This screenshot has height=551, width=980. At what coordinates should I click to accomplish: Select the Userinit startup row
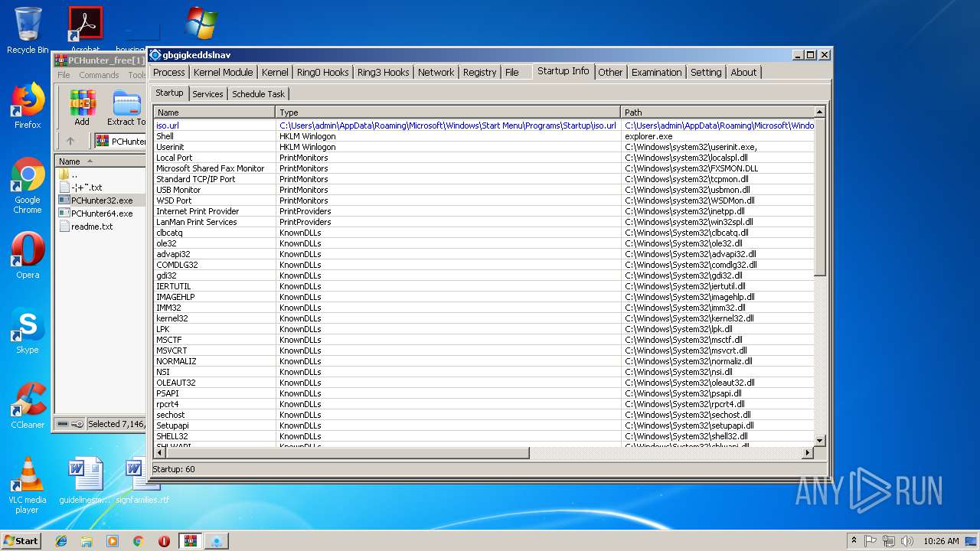(483, 147)
